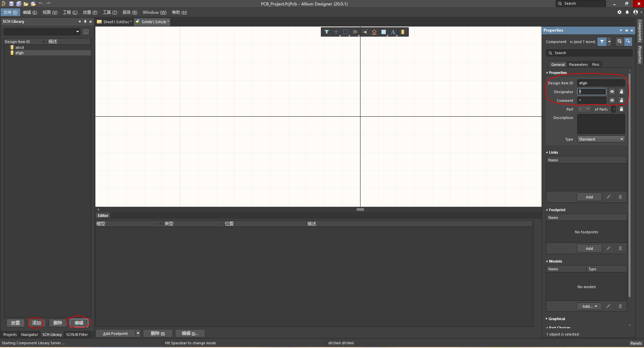This screenshot has width=644, height=348.
Task: Click the horizontal scrollbar thumb of editor
Action: pyautogui.click(x=360, y=209)
